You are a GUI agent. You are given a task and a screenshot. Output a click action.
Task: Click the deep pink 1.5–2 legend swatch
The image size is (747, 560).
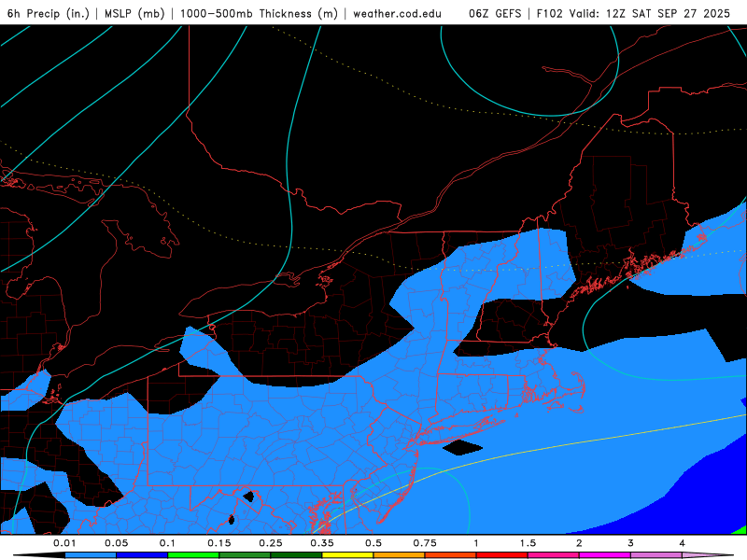click(554, 555)
